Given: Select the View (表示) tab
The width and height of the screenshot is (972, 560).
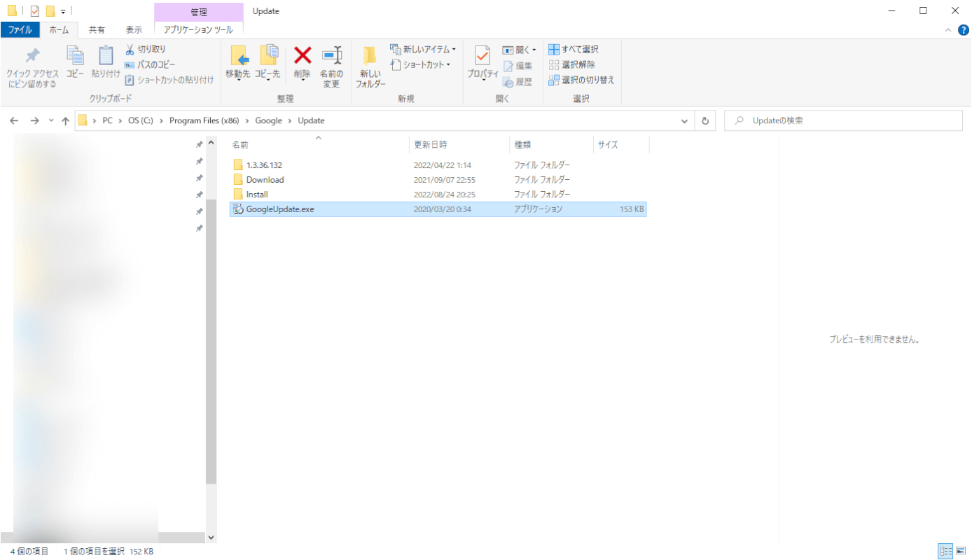Looking at the screenshot, I should tap(134, 29).
